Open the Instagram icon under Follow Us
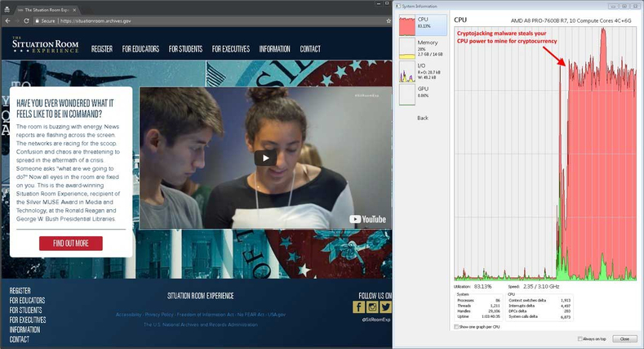The height and width of the screenshot is (349, 644). click(x=372, y=306)
